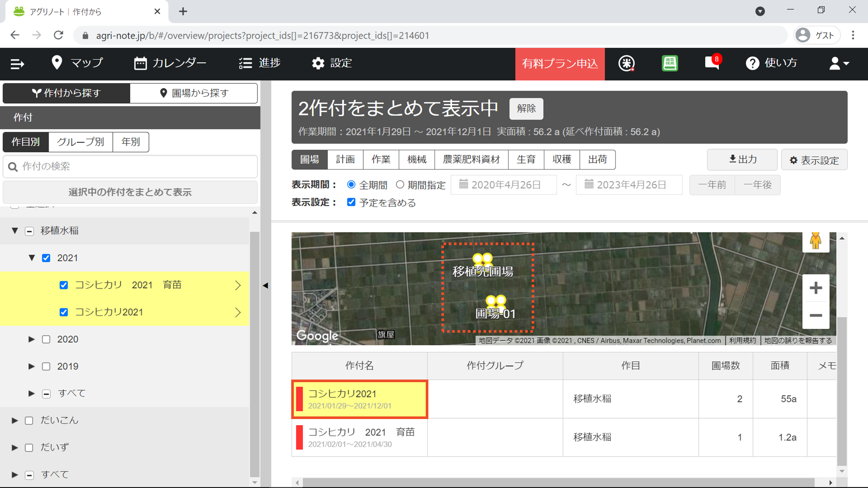The width and height of the screenshot is (868, 488).
Task: Uncheck the 2021 year checkbox
Action: (46, 258)
